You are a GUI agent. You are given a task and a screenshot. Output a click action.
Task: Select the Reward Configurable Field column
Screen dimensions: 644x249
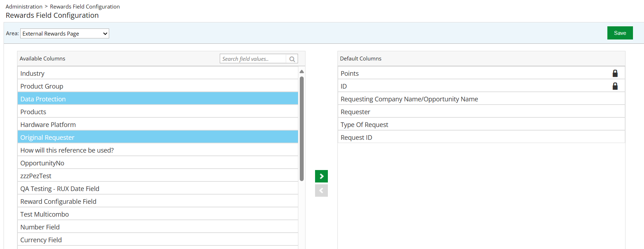click(x=158, y=201)
